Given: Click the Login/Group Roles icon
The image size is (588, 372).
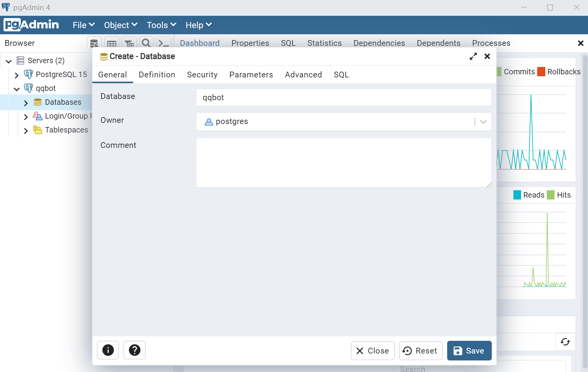Looking at the screenshot, I should [38, 116].
